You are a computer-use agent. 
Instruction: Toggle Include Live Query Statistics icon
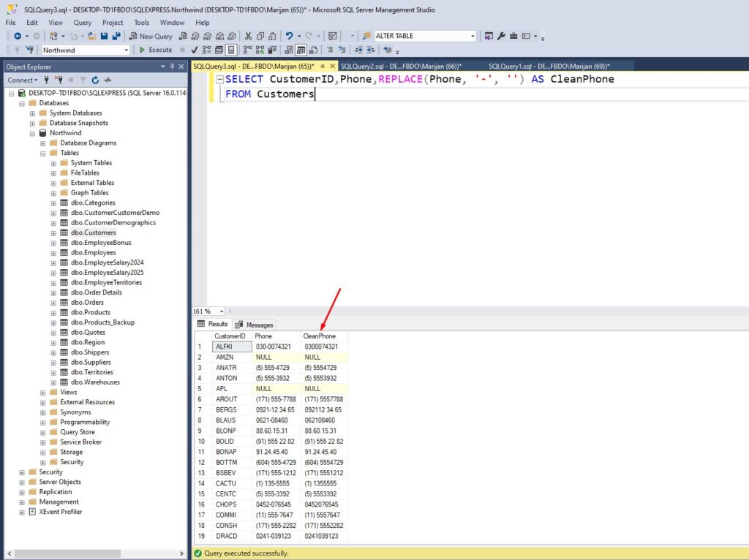click(x=260, y=50)
